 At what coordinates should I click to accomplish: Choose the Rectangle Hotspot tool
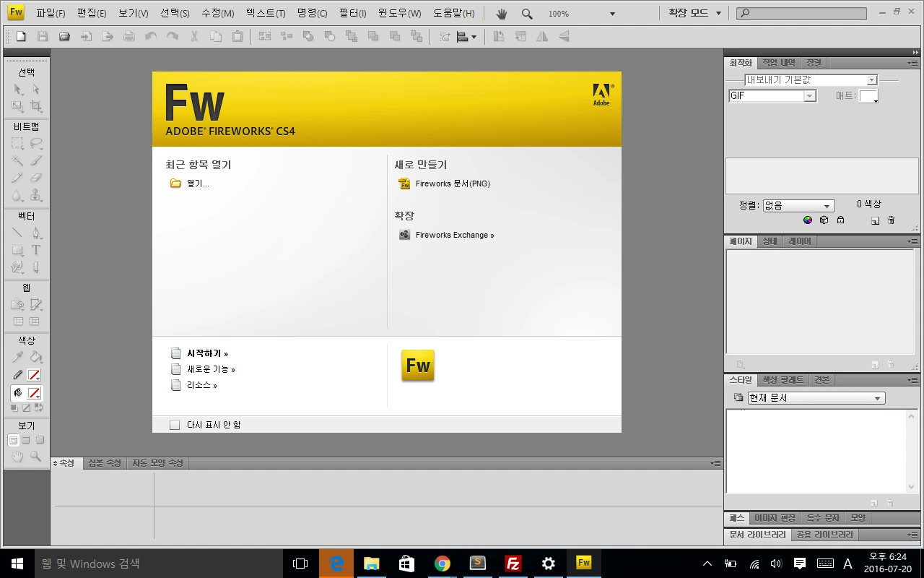click(x=17, y=304)
